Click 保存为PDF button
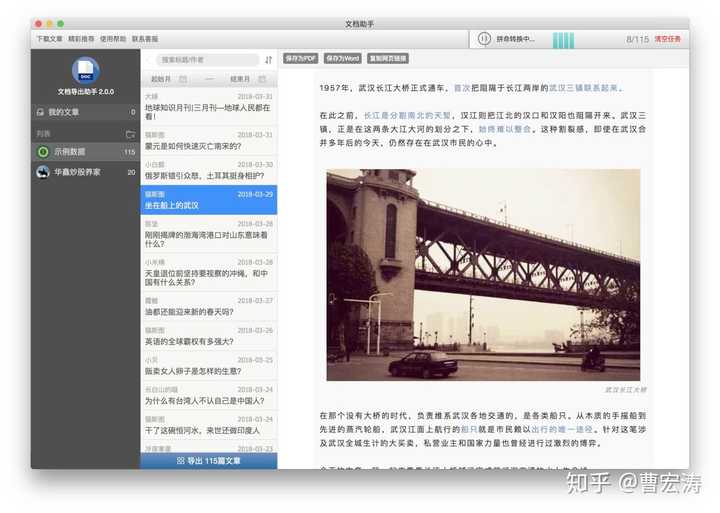720x513 pixels. tap(300, 58)
